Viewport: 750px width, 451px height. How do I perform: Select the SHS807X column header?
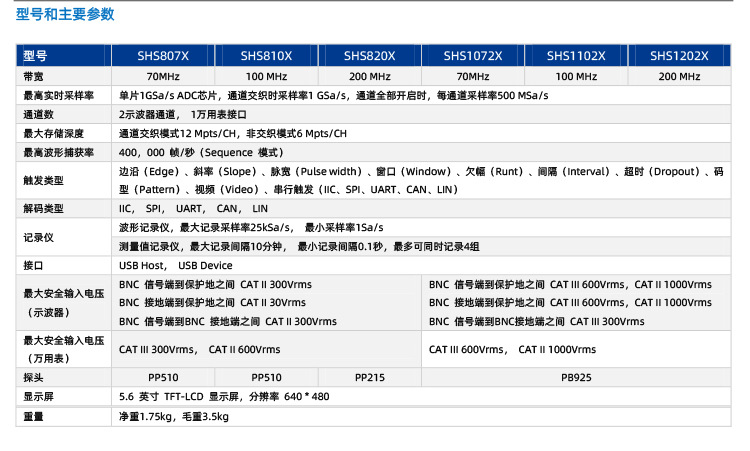[x=163, y=56]
